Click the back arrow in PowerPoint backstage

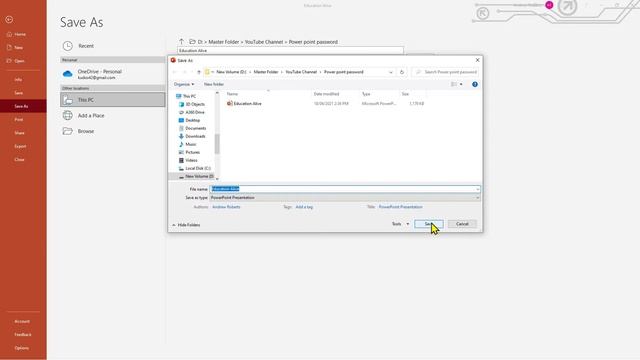(9, 19)
